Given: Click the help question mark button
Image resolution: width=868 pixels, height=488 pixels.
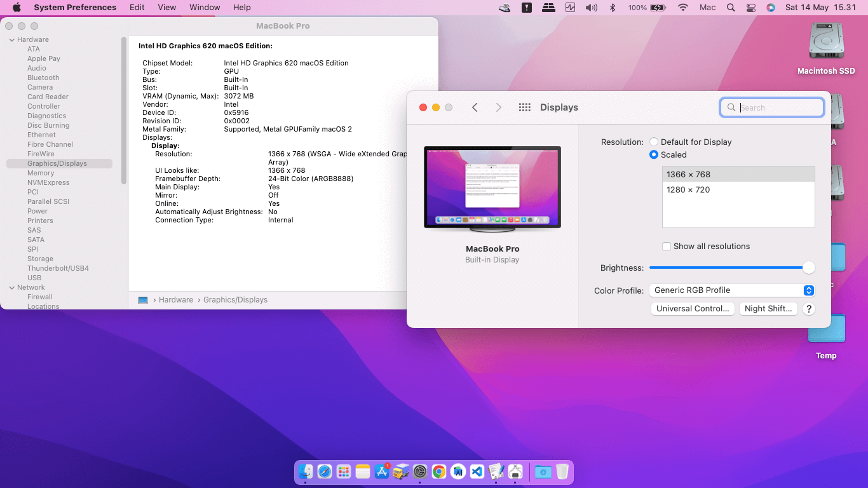Looking at the screenshot, I should pyautogui.click(x=808, y=309).
